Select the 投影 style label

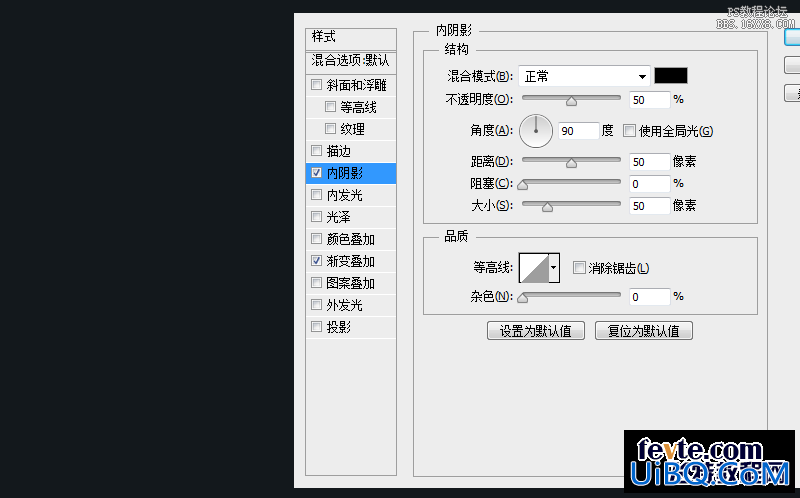(x=338, y=327)
